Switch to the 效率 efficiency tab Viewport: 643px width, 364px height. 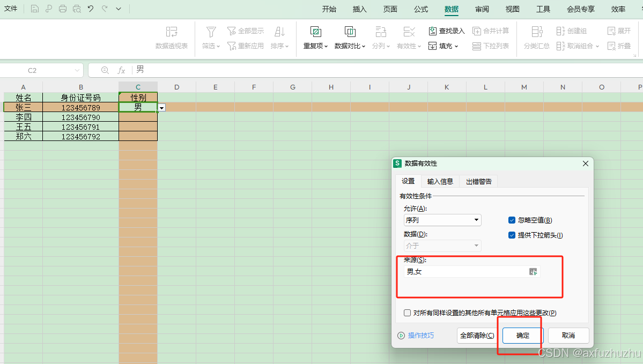pos(618,9)
